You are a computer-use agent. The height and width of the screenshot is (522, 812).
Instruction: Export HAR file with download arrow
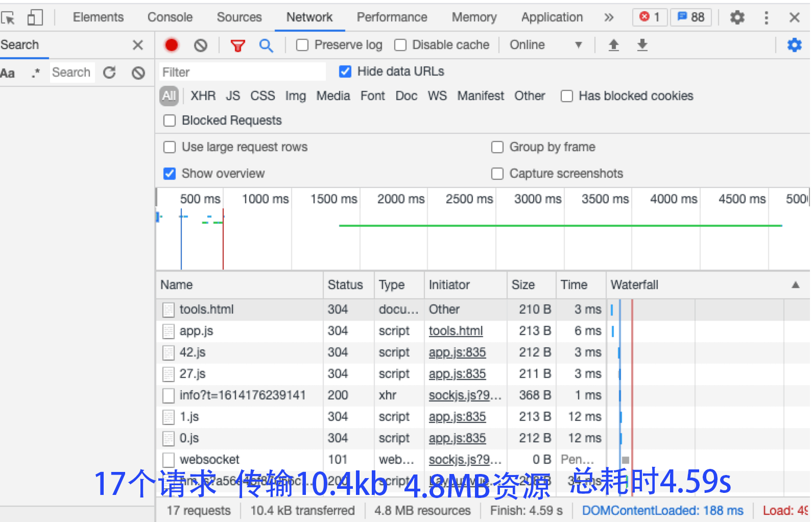tap(642, 45)
